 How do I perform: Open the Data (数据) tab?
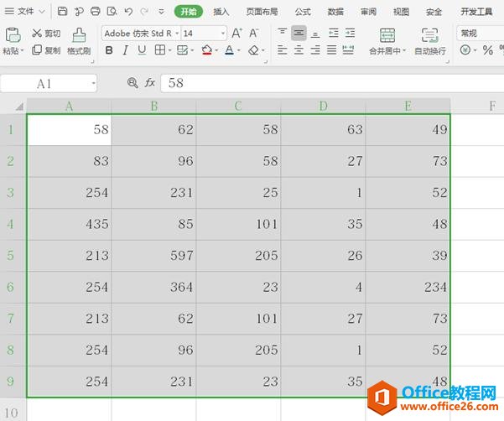click(x=335, y=12)
